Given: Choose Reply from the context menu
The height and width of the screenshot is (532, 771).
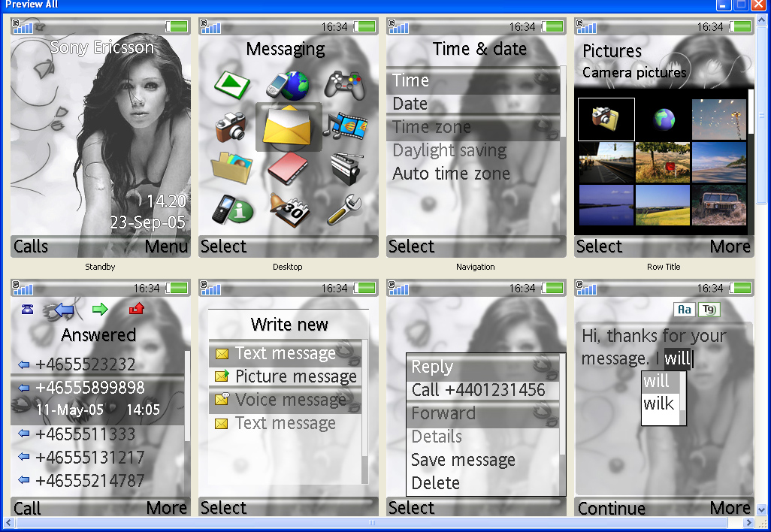Looking at the screenshot, I should 431,367.
